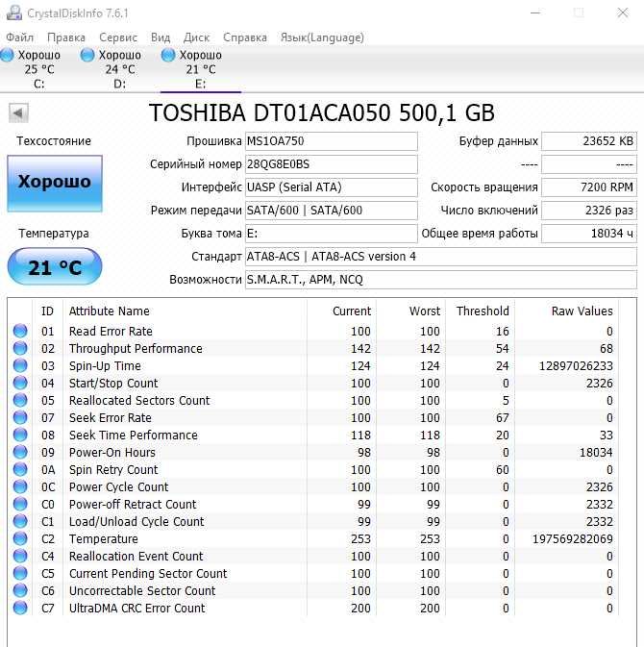Click status orb for drive C:
Viewport: 644px width, 647px height.
tap(7, 55)
